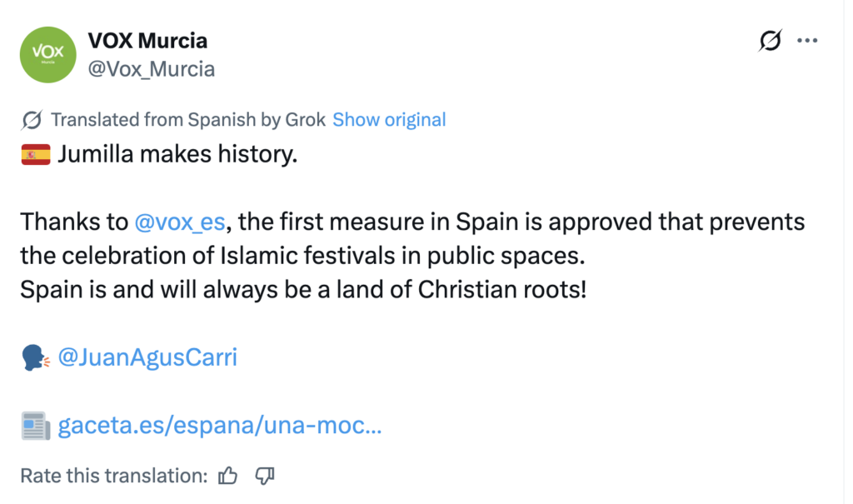This screenshot has width=853, height=504.
Task: Click the small Grok translation icon
Action: click(32, 120)
